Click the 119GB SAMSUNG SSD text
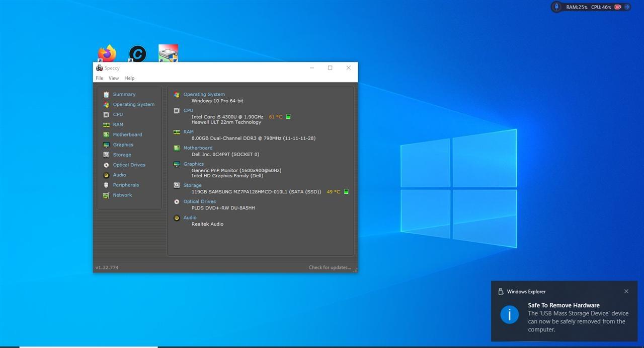The image size is (644, 348). tap(256, 192)
